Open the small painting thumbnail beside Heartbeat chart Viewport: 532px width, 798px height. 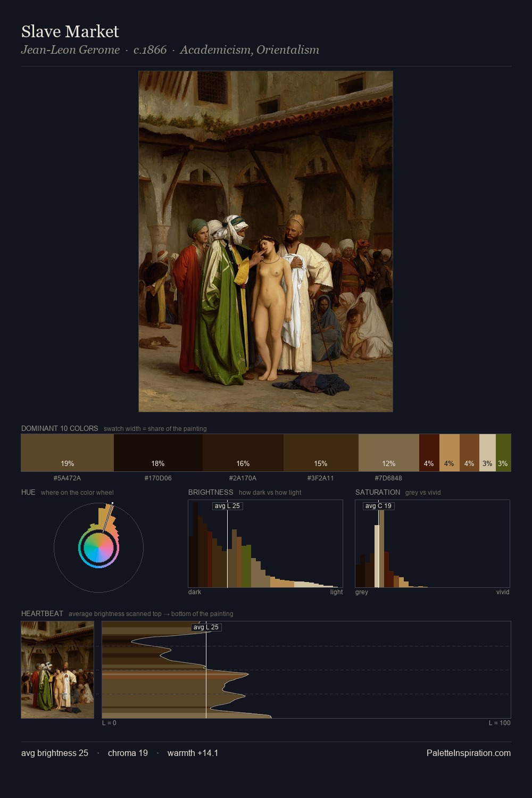tap(57, 670)
